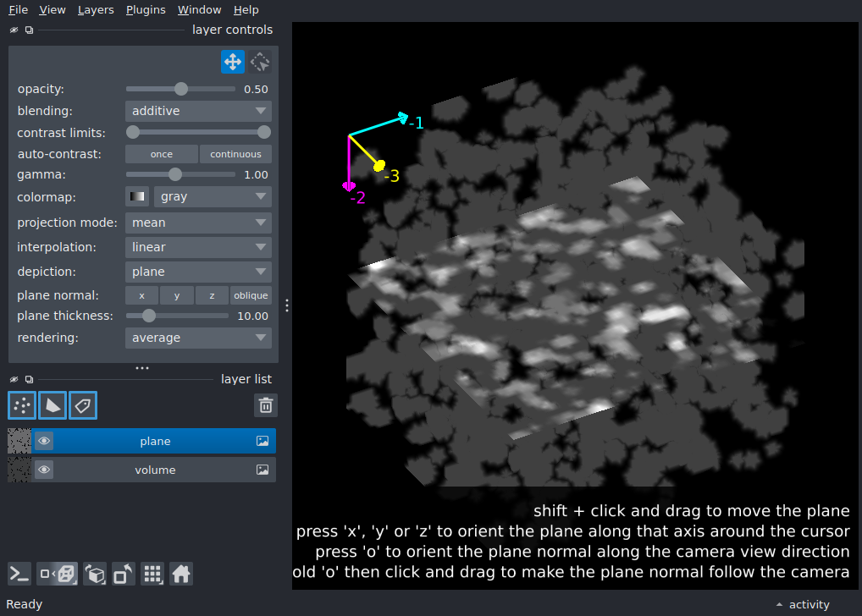Create a new points layer
The image size is (862, 616).
coord(22,405)
